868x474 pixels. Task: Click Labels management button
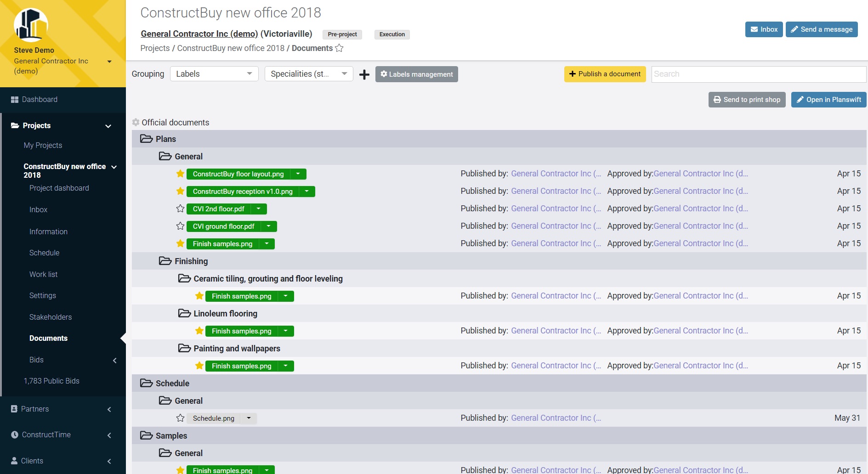point(416,74)
